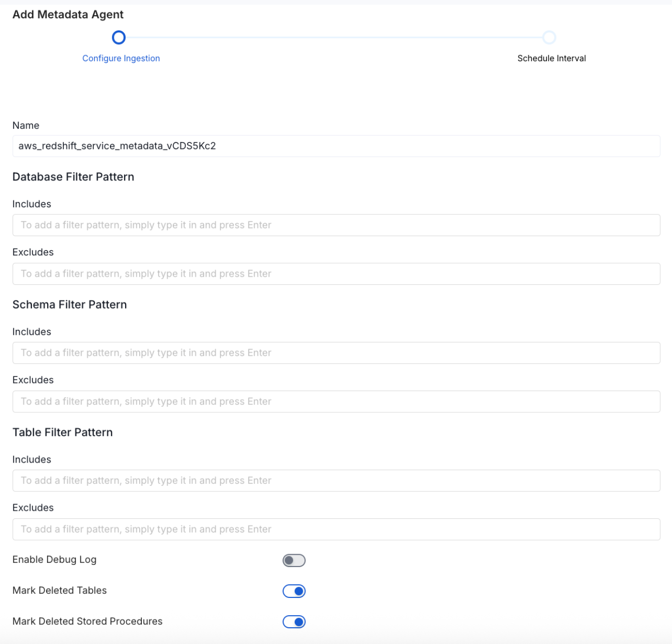Disable the Mark Deleted Tables toggle
Image resolution: width=672 pixels, height=644 pixels.
(x=294, y=591)
